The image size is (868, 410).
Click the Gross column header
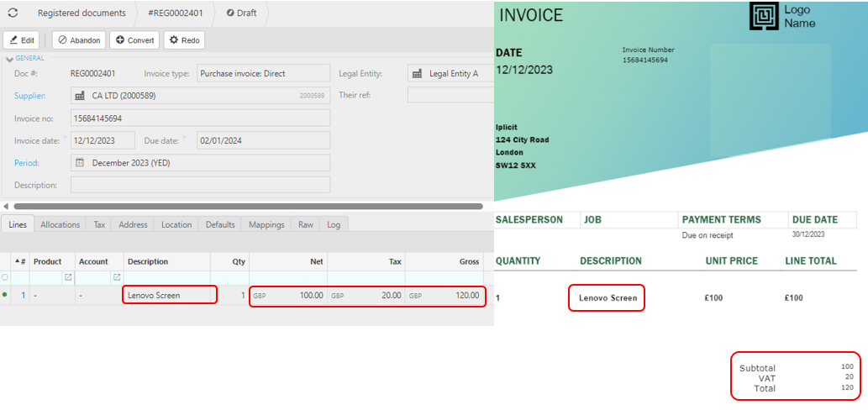[445, 262]
